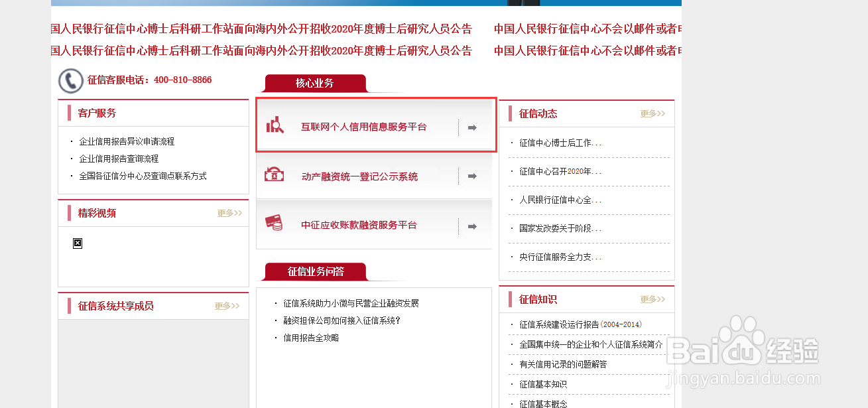Open 动产融资统一登记公示系统 link
The image size is (868, 408).
359,176
